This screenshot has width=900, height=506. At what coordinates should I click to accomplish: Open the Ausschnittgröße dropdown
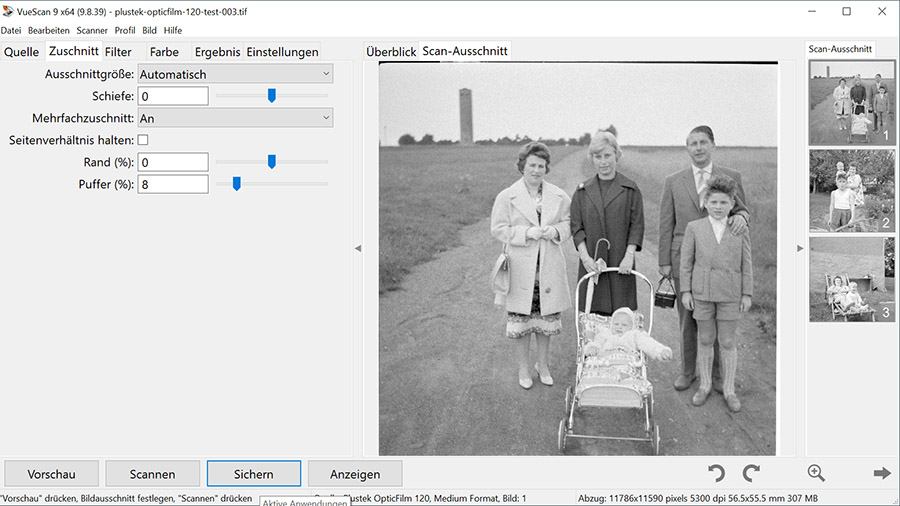(235, 74)
